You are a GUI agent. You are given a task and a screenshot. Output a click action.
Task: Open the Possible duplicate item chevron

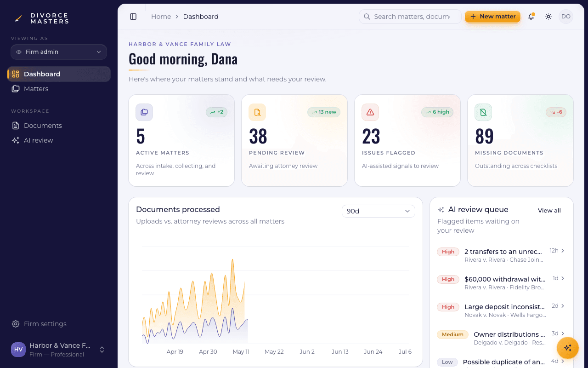(563, 361)
